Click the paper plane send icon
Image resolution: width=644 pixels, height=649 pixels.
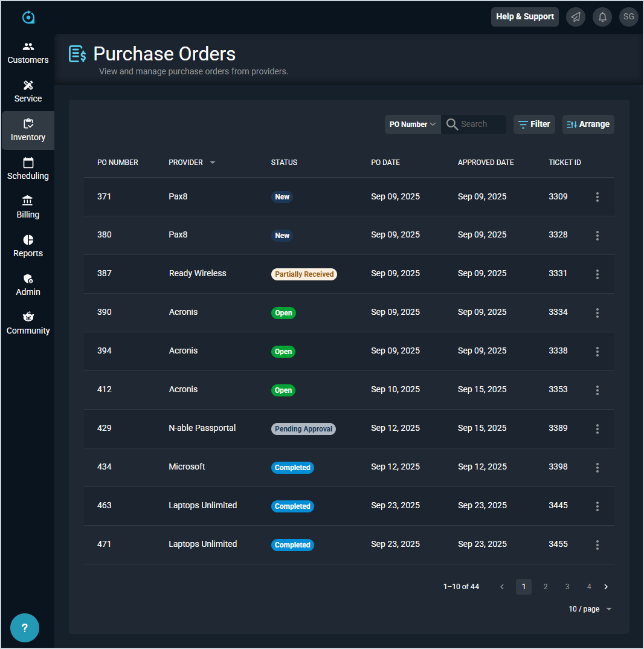[575, 17]
